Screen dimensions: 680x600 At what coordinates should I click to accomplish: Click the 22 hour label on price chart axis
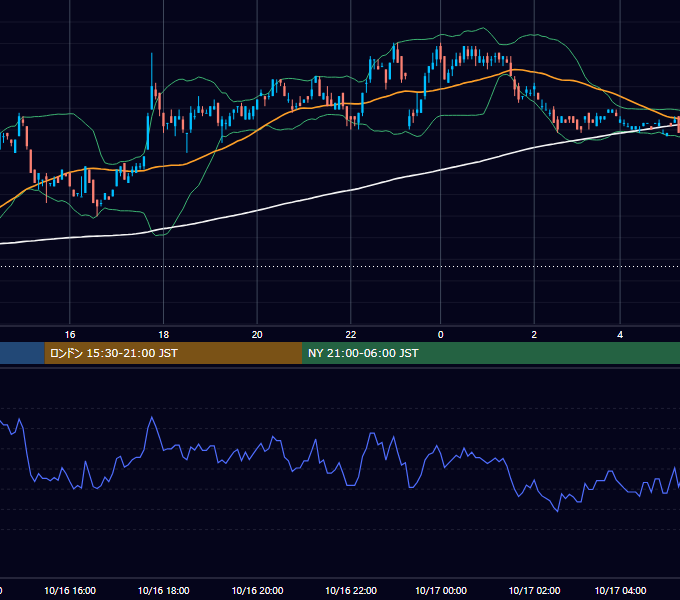coord(351,335)
